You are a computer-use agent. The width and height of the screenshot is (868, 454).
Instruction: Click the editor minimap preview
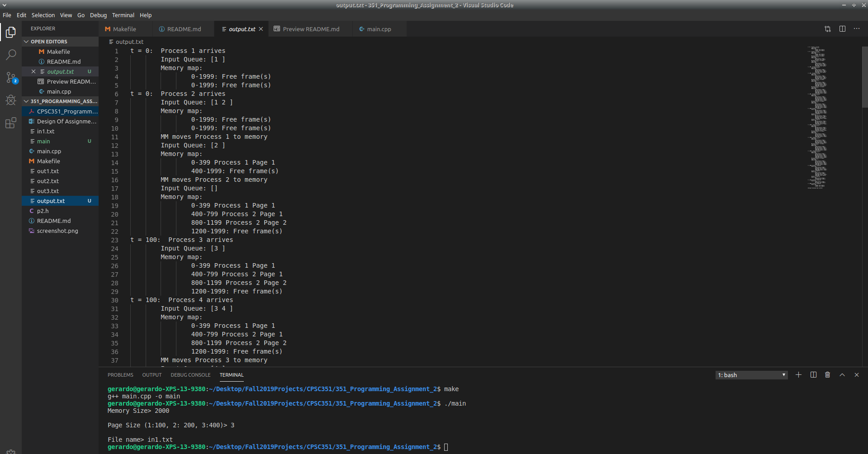[817, 117]
